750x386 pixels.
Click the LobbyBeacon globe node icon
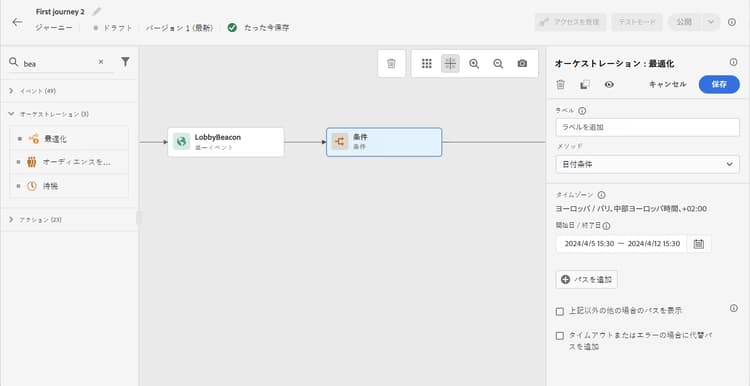(181, 142)
